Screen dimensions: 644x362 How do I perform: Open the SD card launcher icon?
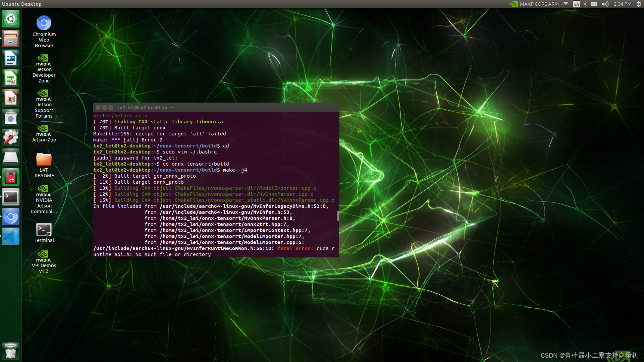point(11,177)
